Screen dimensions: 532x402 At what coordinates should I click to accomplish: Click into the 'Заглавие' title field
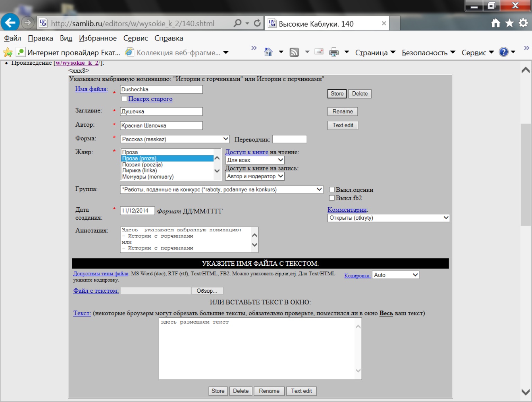click(161, 111)
